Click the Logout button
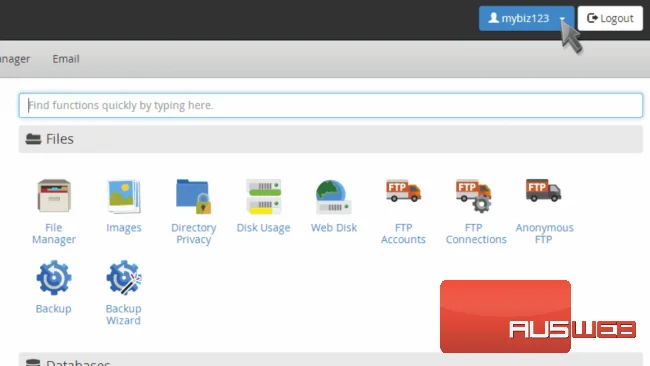The height and width of the screenshot is (366, 650). coord(610,18)
